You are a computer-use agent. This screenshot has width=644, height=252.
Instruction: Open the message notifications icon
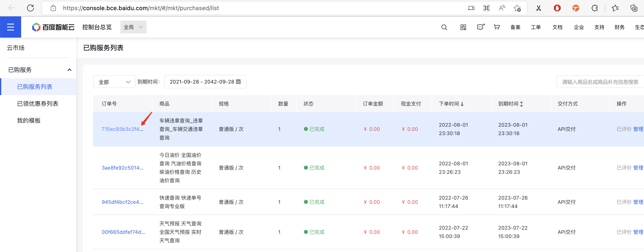coord(480,27)
